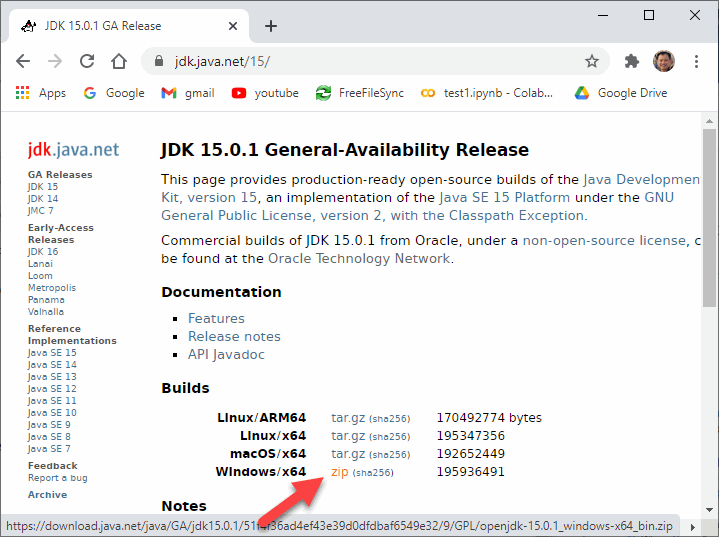Open the Archive sidebar link

point(47,494)
